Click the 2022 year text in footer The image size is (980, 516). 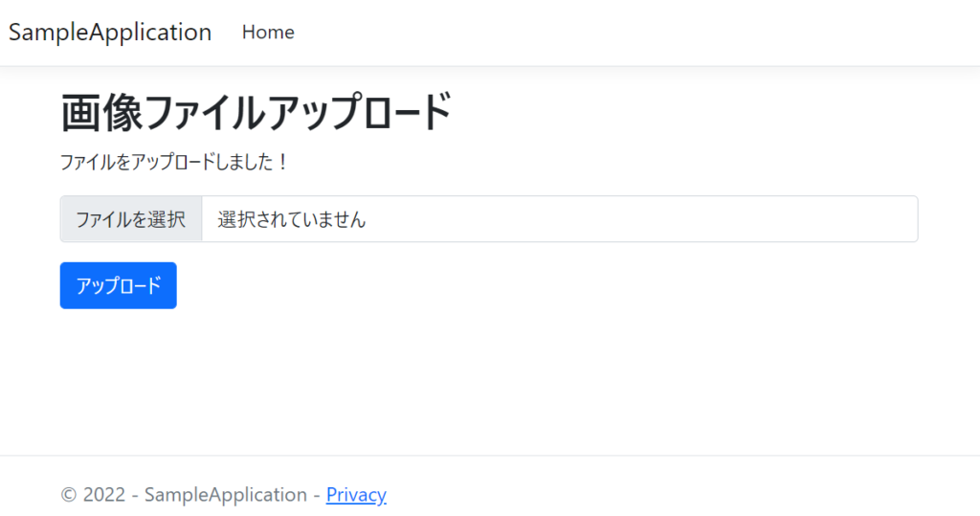coord(104,495)
